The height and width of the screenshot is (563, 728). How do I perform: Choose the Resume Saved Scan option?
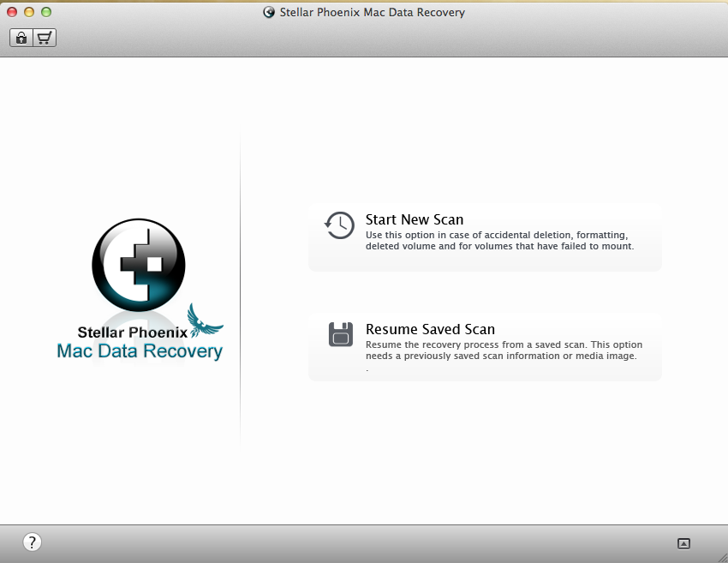click(485, 347)
